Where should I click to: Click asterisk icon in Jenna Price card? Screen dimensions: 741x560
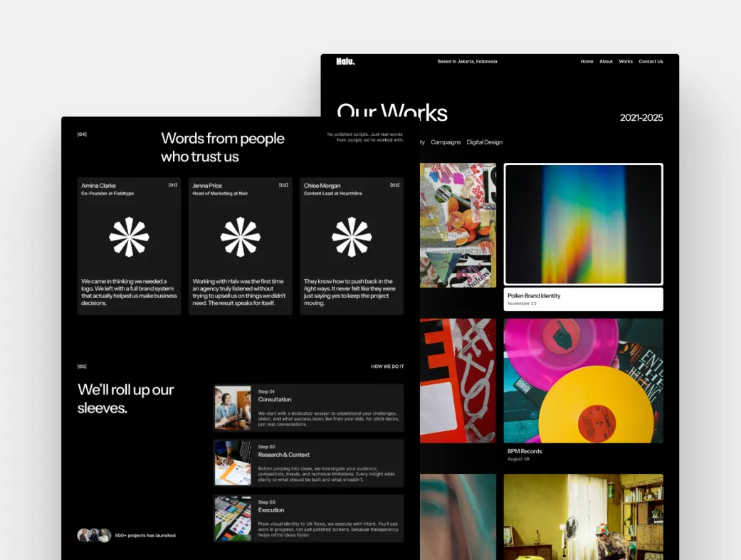[241, 237]
